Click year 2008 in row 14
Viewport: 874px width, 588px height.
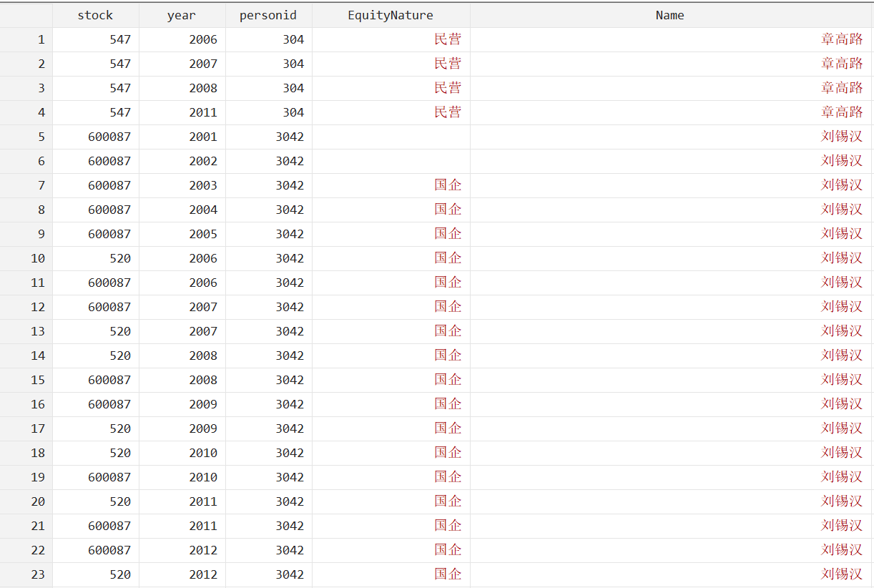[x=203, y=356]
